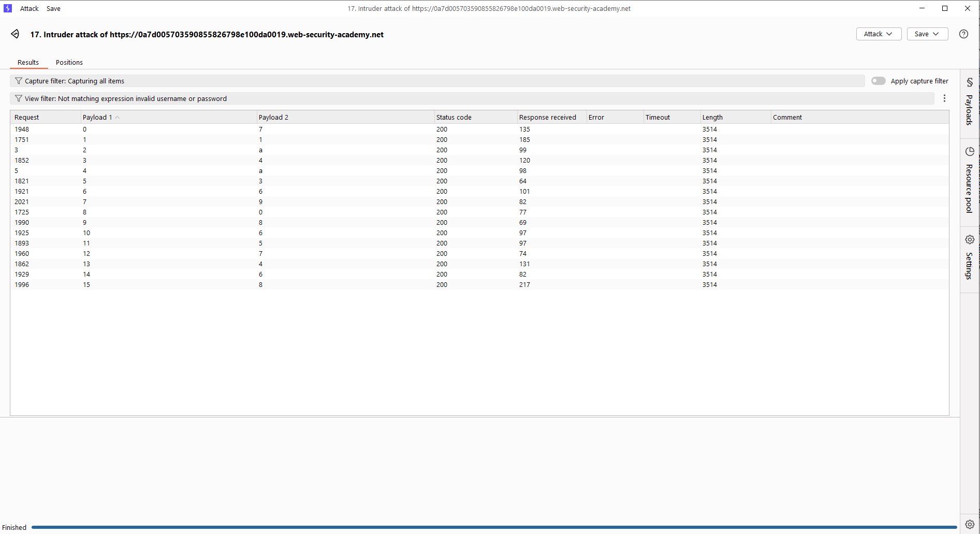Open help via the question mark icon
The image size is (980, 534).
click(963, 34)
